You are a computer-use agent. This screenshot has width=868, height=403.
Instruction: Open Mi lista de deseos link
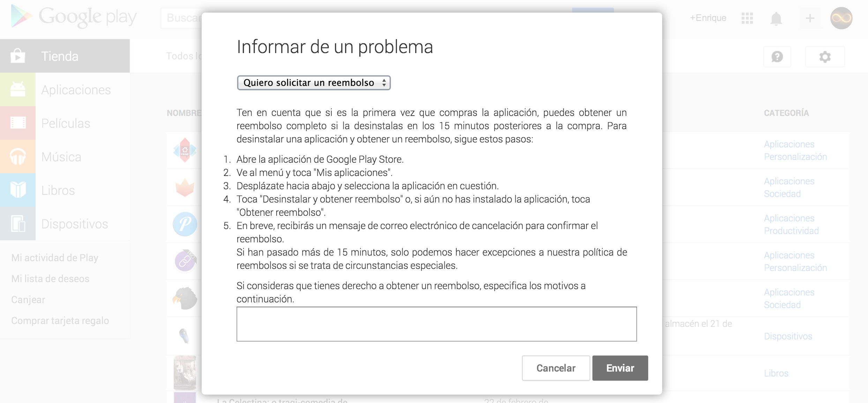point(50,279)
